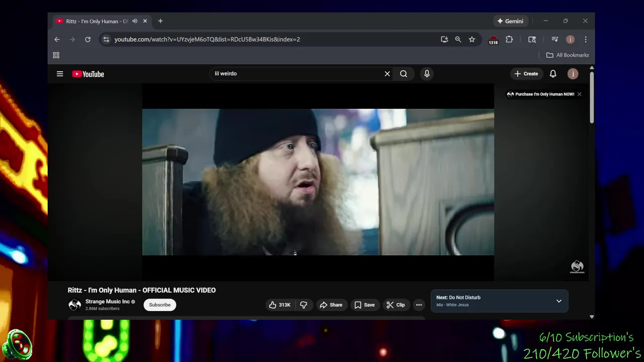View site information icon in address bar
644x362 pixels.
tap(106, 39)
